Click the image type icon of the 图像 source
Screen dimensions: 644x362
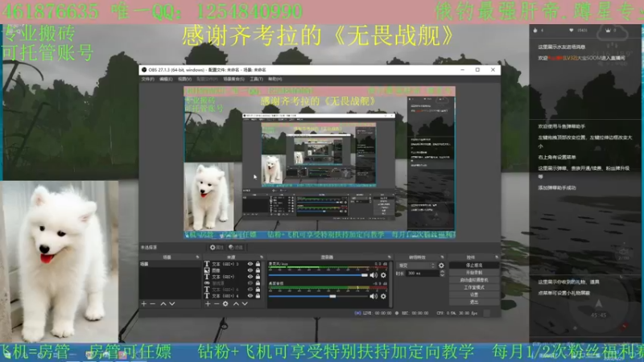coord(207,270)
